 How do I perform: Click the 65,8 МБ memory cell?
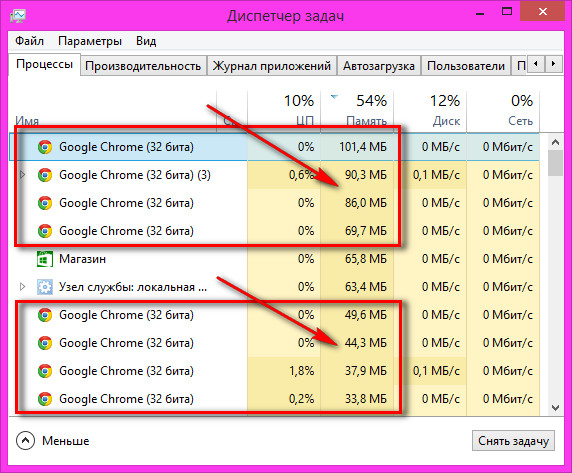(x=357, y=259)
